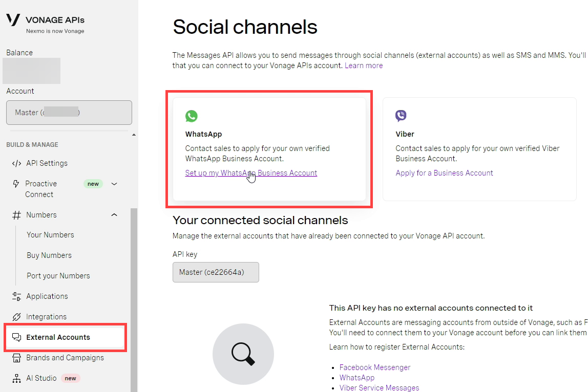The width and height of the screenshot is (588, 392).
Task: Open Your Numbers submenu item
Action: click(50, 235)
